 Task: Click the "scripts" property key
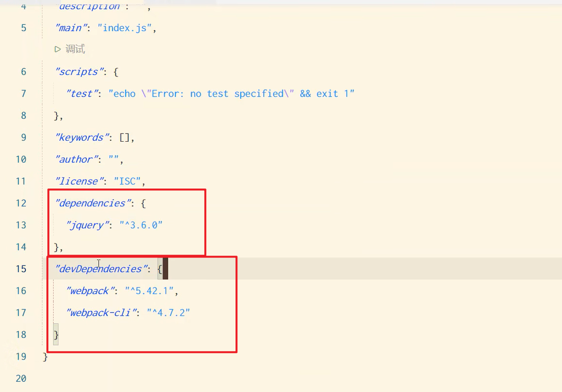tap(78, 72)
